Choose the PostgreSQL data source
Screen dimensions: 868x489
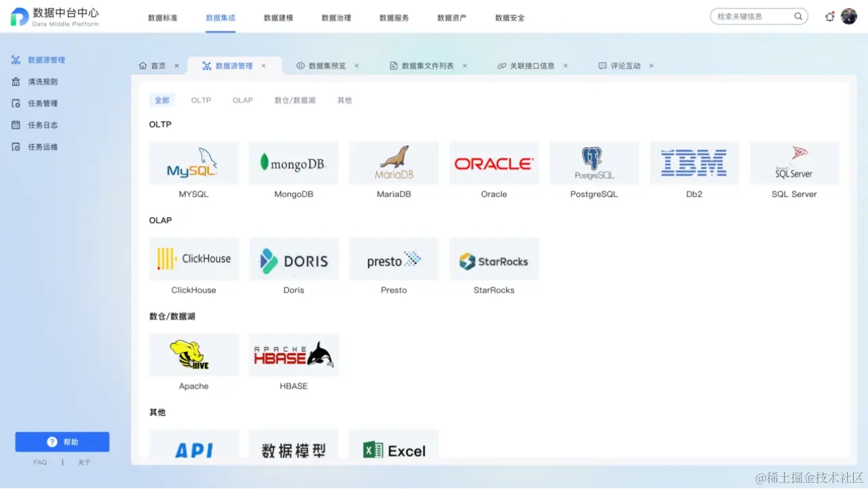click(594, 163)
